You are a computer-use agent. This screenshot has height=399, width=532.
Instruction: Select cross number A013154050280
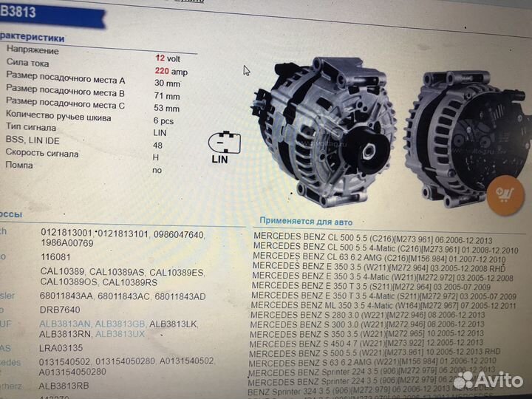tap(72, 372)
